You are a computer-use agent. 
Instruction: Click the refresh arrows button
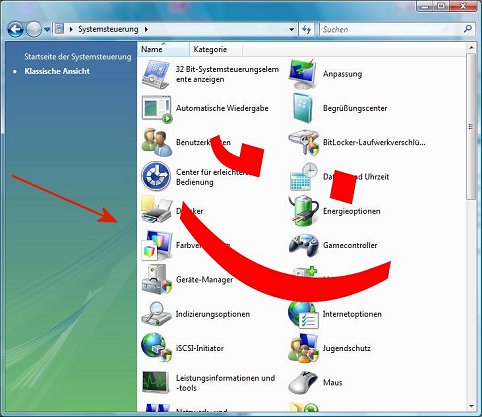click(x=306, y=29)
